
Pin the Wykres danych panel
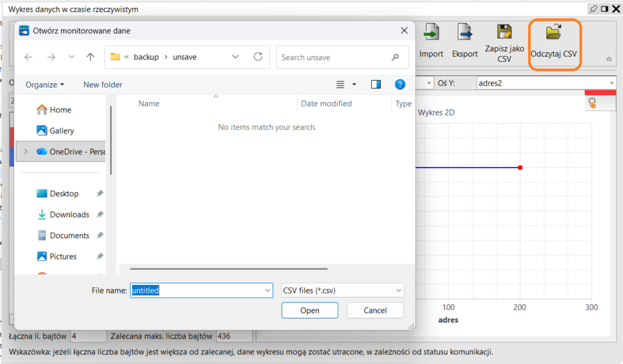[x=593, y=9]
